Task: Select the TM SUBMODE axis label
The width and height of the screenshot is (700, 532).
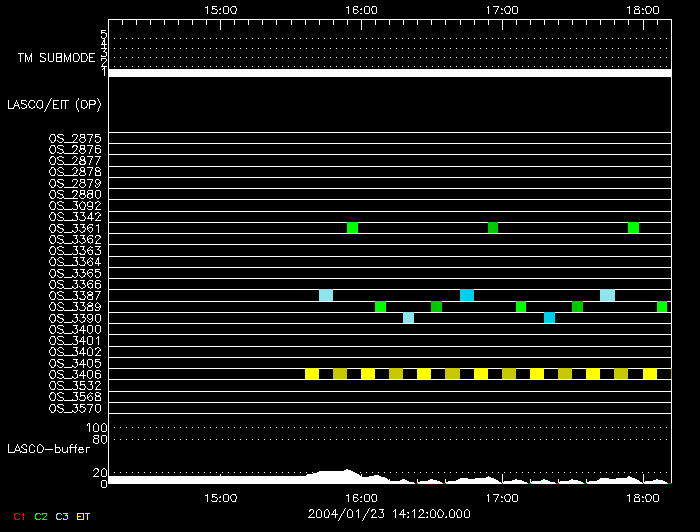Action: click(54, 58)
